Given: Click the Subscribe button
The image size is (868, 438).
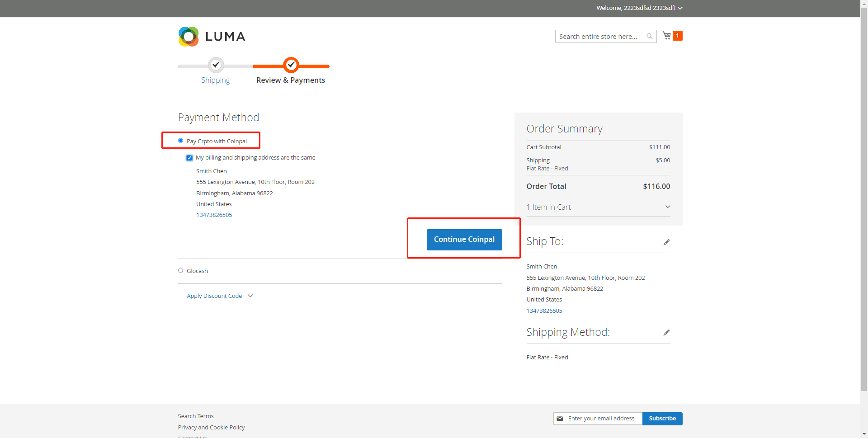Looking at the screenshot, I should click(662, 419).
